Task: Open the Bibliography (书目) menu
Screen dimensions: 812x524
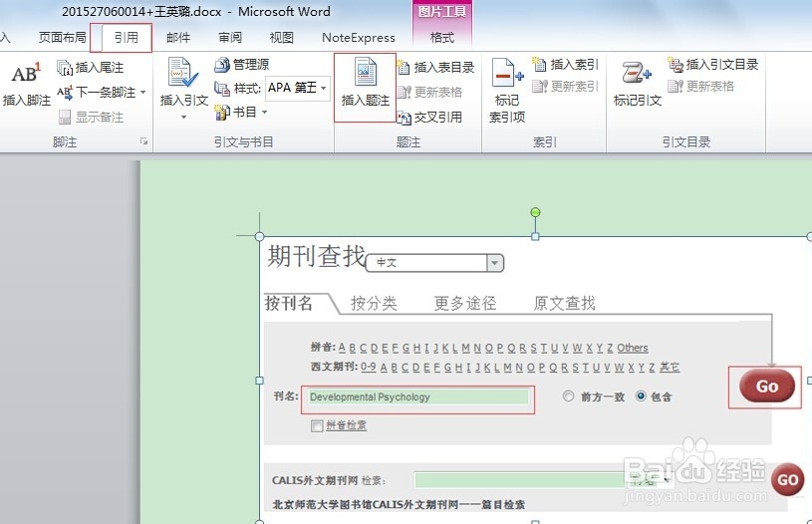Action: point(241,112)
